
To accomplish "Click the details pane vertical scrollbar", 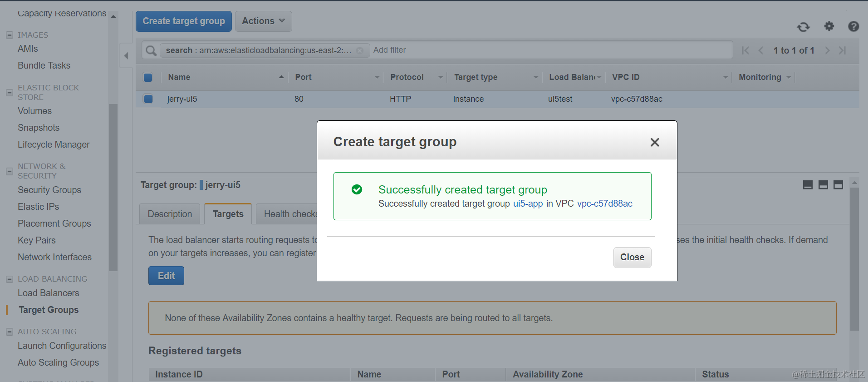I will pos(854,259).
